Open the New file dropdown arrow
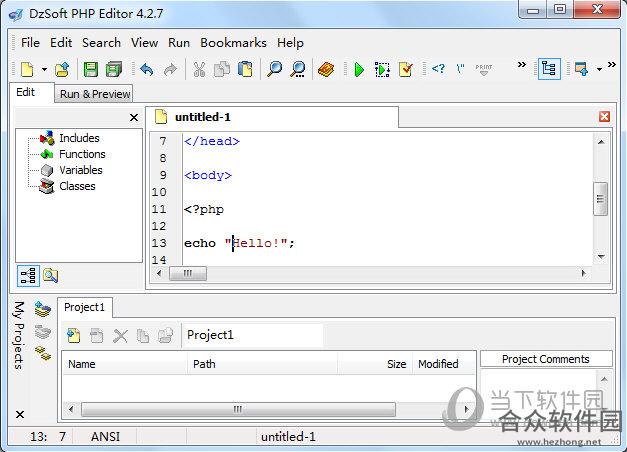The height and width of the screenshot is (452, 627). 44,70
